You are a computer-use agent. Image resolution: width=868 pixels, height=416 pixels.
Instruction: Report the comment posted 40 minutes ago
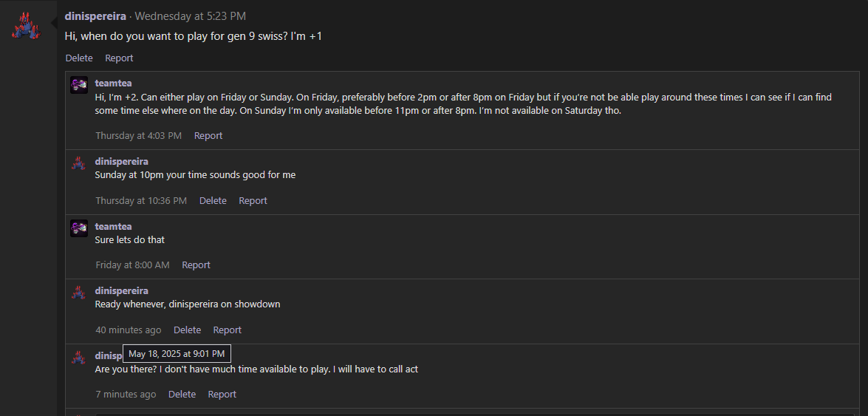[x=228, y=330]
